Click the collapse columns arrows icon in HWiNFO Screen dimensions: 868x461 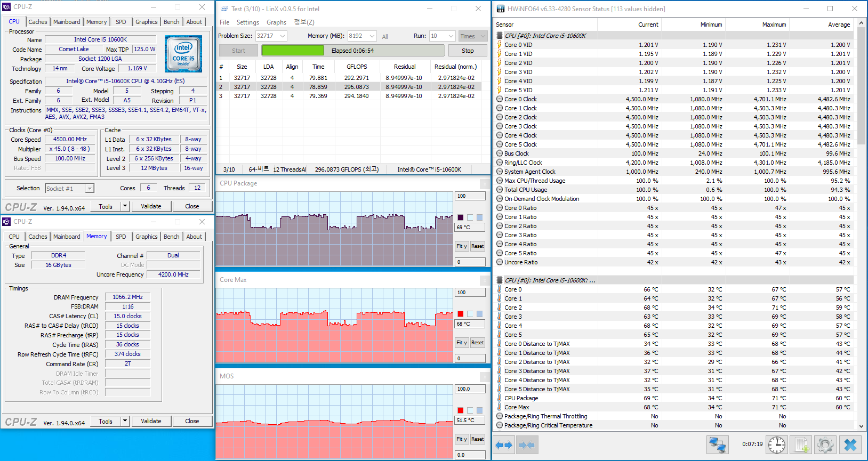click(527, 445)
